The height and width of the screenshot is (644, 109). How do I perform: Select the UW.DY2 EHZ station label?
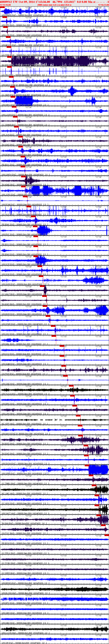coord(25,354)
